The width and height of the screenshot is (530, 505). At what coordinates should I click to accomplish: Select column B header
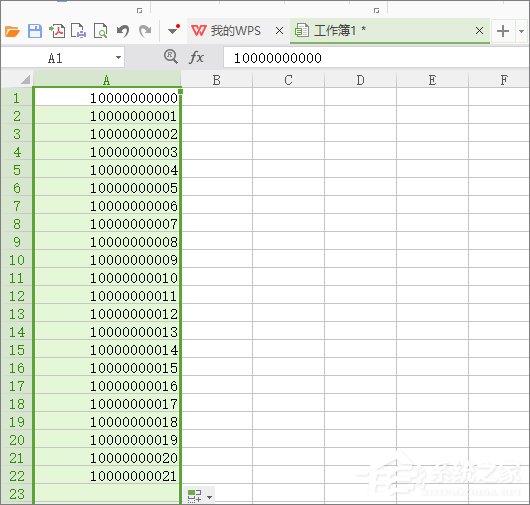click(217, 80)
